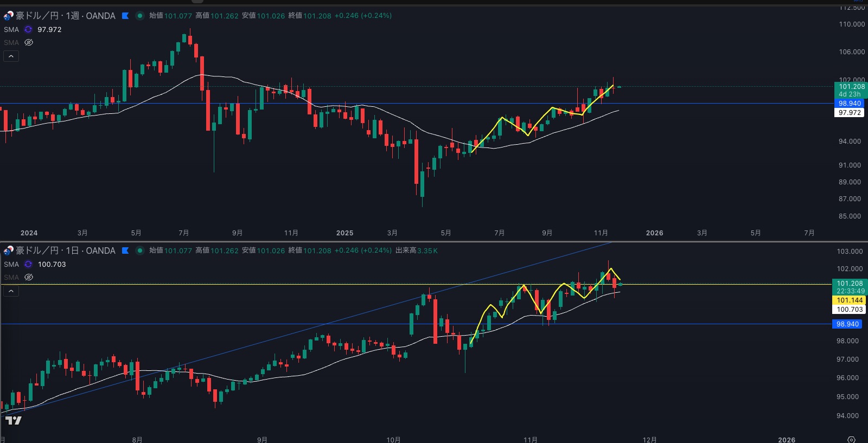This screenshot has height=443, width=868.
Task: Click the yellow 101.144 price label
Action: [x=849, y=300]
